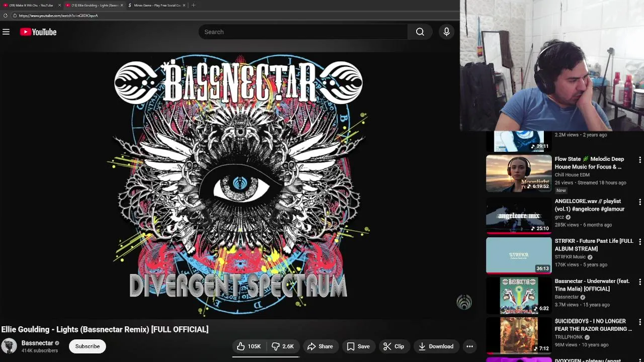Open STRFKR Future Past Life thumbnail
The width and height of the screenshot is (644, 362).
tap(519, 255)
